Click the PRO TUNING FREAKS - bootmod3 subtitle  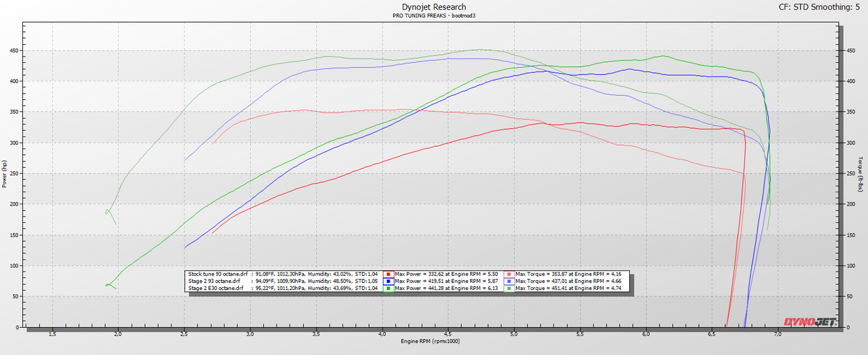(434, 15)
